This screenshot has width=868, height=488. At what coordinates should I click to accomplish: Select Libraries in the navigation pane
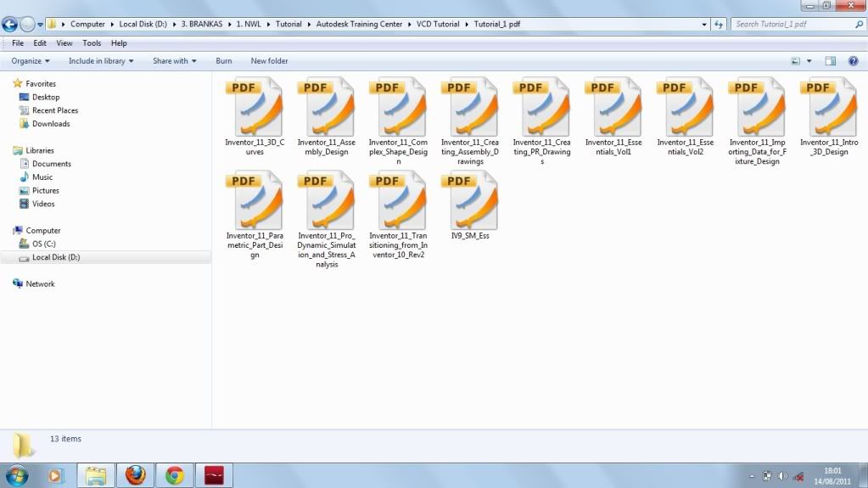pyautogui.click(x=40, y=150)
